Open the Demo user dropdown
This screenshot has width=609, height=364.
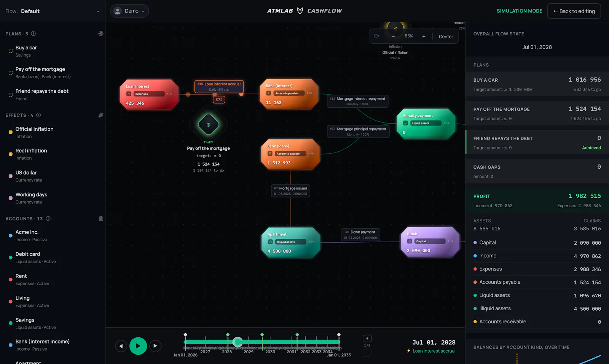[x=129, y=11]
